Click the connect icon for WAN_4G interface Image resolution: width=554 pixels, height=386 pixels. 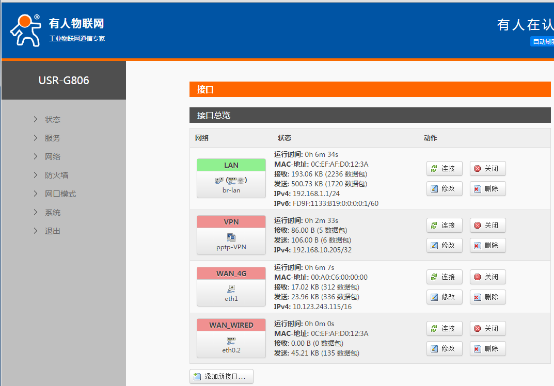click(x=434, y=277)
